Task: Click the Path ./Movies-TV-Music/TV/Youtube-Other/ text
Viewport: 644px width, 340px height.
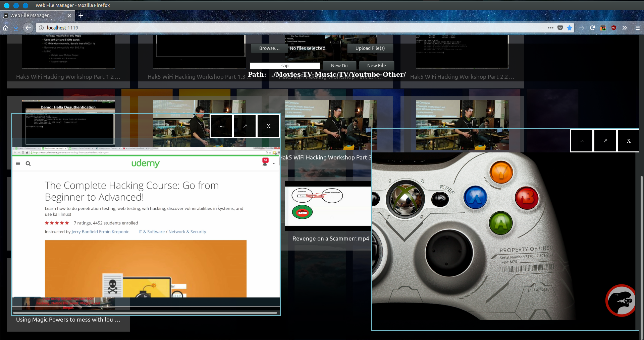Action: tap(327, 75)
